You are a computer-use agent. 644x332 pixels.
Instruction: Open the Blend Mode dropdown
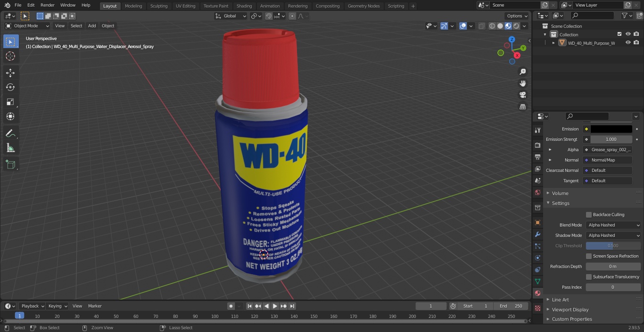tap(613, 225)
